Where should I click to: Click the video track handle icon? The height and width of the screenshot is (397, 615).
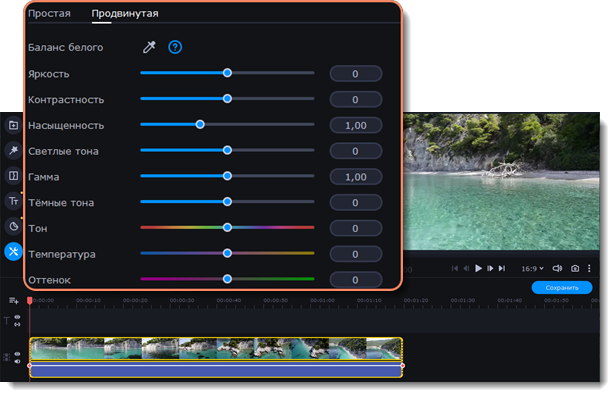click(7, 357)
